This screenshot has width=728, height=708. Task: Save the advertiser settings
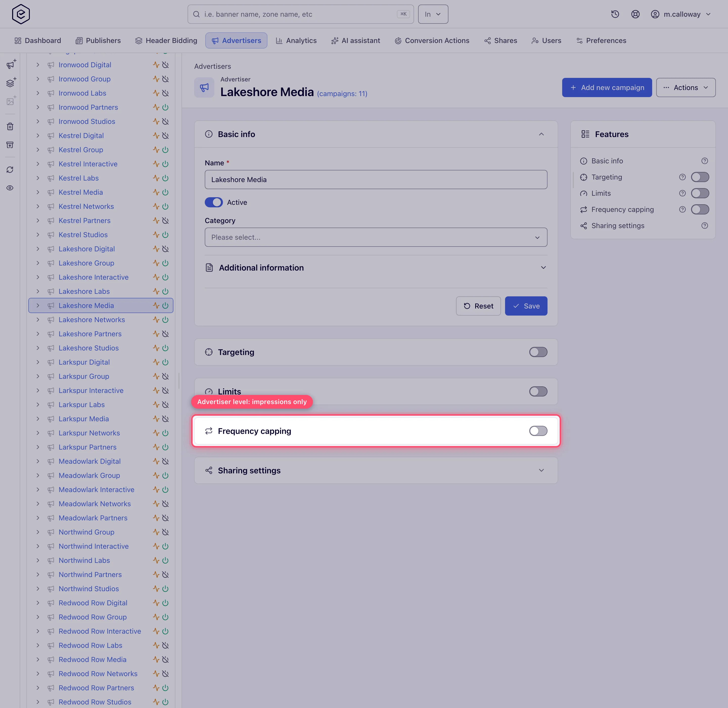point(526,306)
